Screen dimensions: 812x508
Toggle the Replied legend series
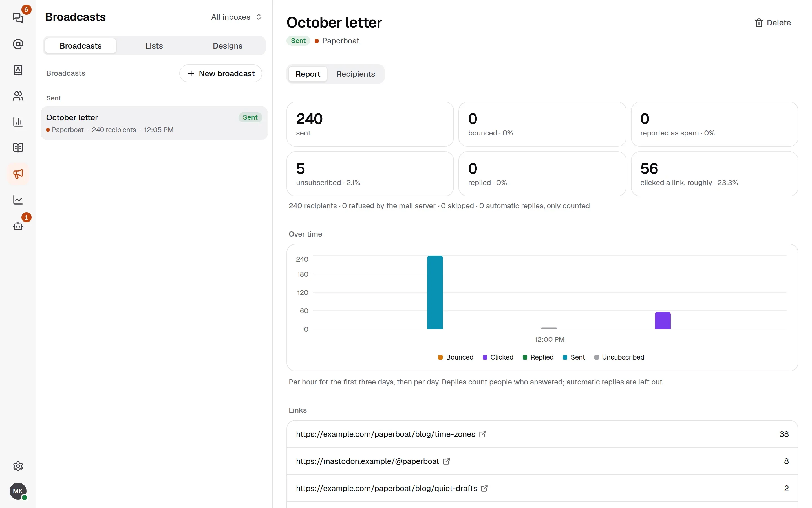point(538,357)
